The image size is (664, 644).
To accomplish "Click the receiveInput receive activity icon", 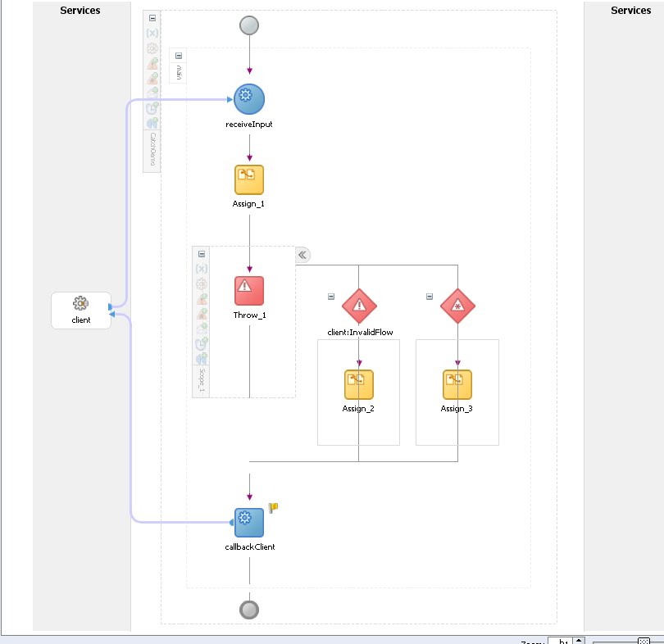I will [248, 97].
